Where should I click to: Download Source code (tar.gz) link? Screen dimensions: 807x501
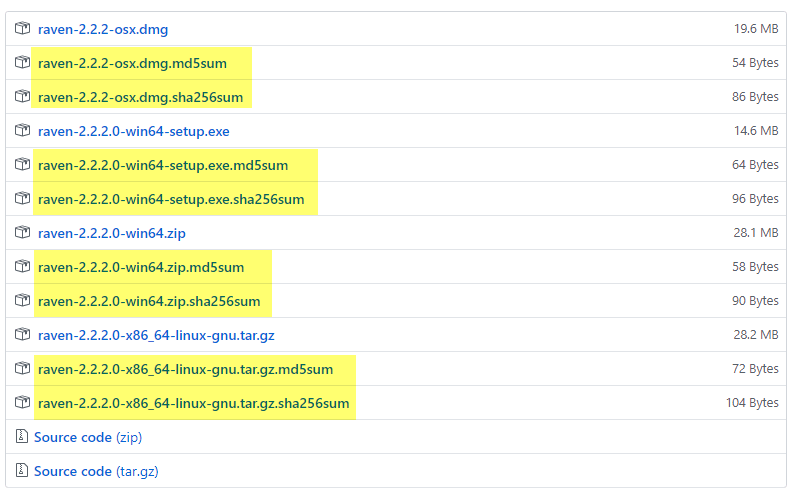(x=96, y=471)
